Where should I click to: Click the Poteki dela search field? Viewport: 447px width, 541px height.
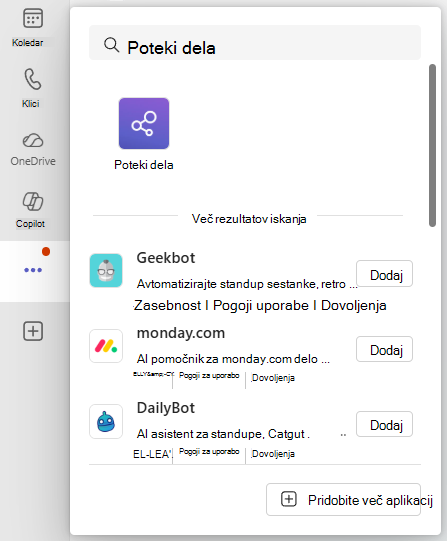[255, 43]
